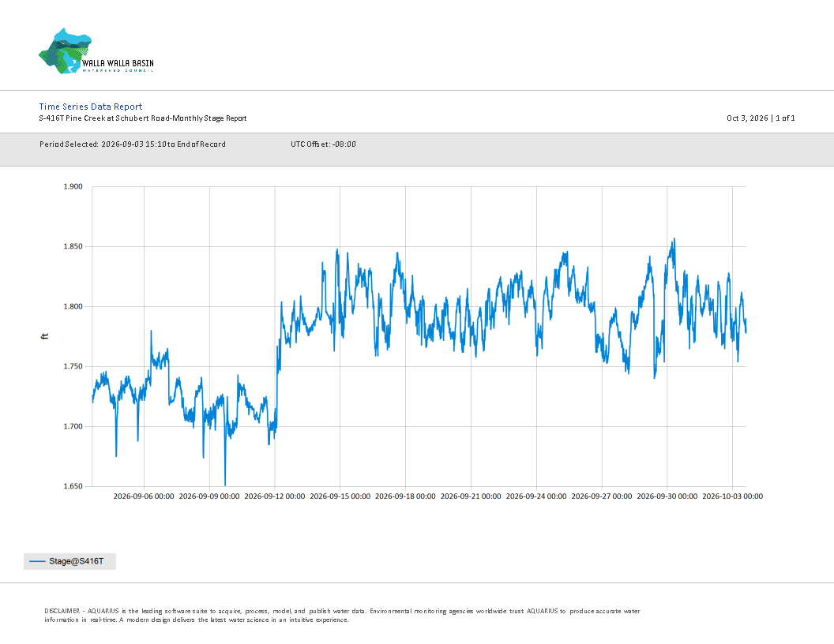The image size is (834, 644).
Task: Click the 2026-09-12 00:00 date label
Action: (275, 496)
